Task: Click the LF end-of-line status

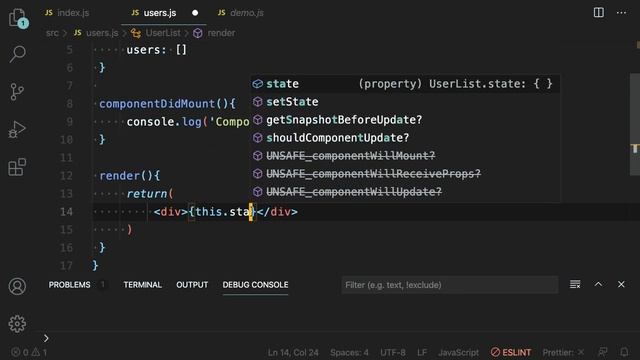Action: [x=422, y=352]
